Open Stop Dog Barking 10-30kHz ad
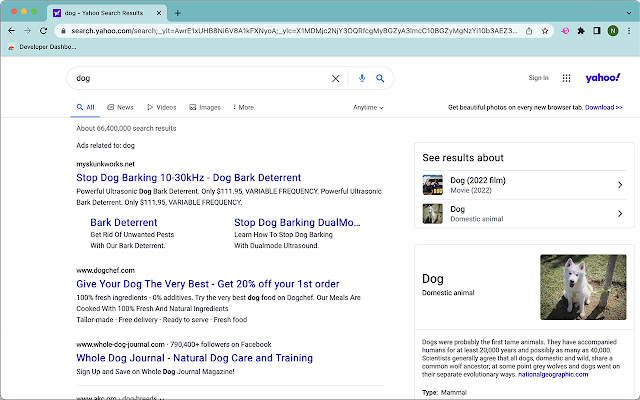The height and width of the screenshot is (400, 640). pos(189,178)
